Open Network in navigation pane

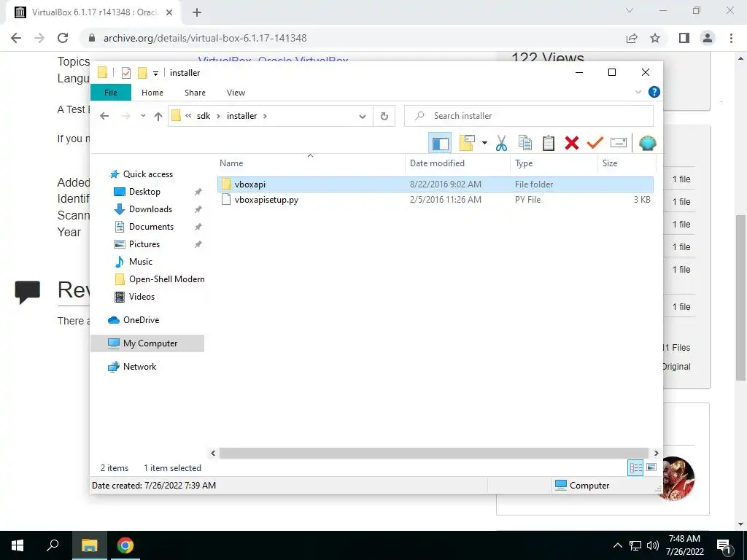pyautogui.click(x=139, y=367)
